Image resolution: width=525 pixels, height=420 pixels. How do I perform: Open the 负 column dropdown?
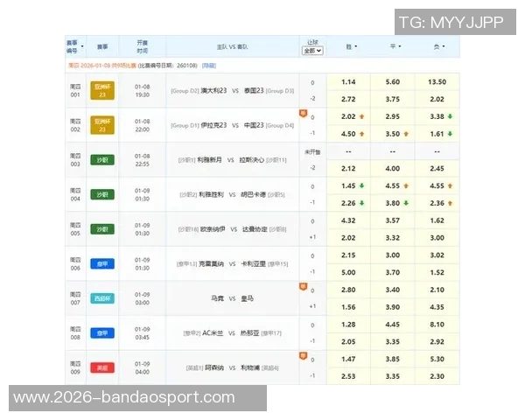444,46
